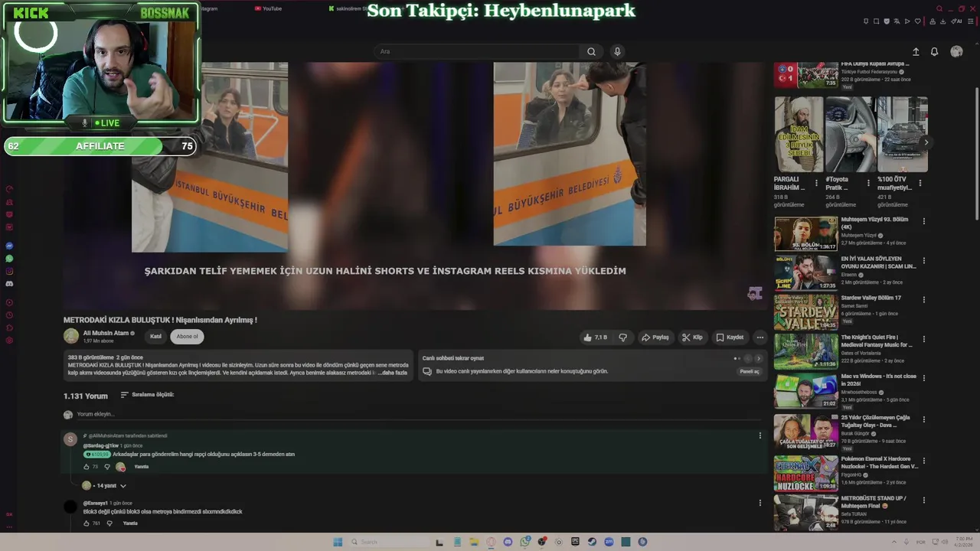
Task: Dislike the video
Action: tap(622, 337)
